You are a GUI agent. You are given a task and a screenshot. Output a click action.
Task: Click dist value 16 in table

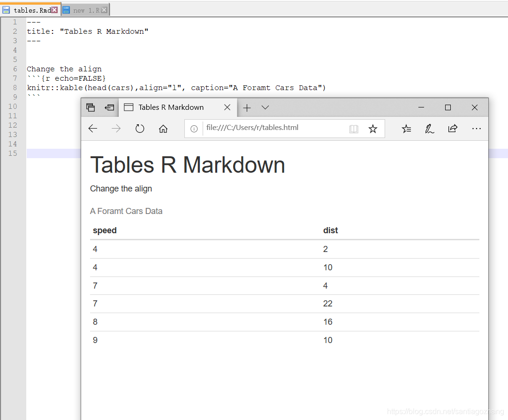pos(328,322)
